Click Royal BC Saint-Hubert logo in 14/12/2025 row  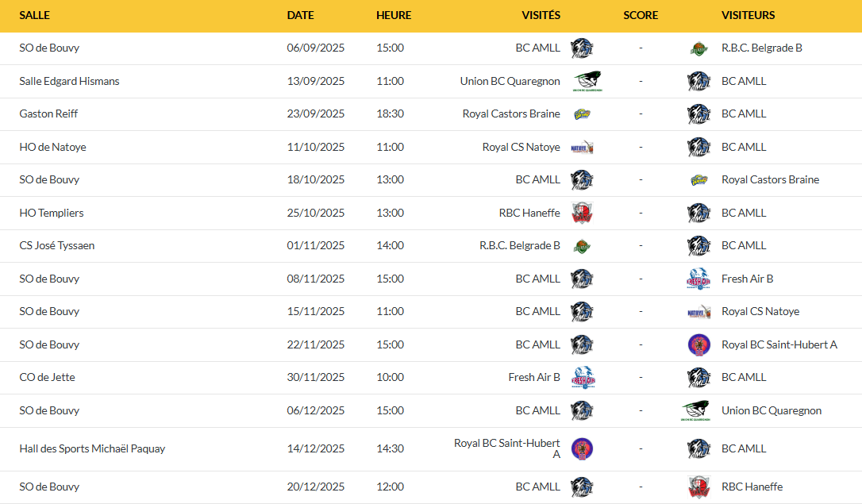coord(582,449)
